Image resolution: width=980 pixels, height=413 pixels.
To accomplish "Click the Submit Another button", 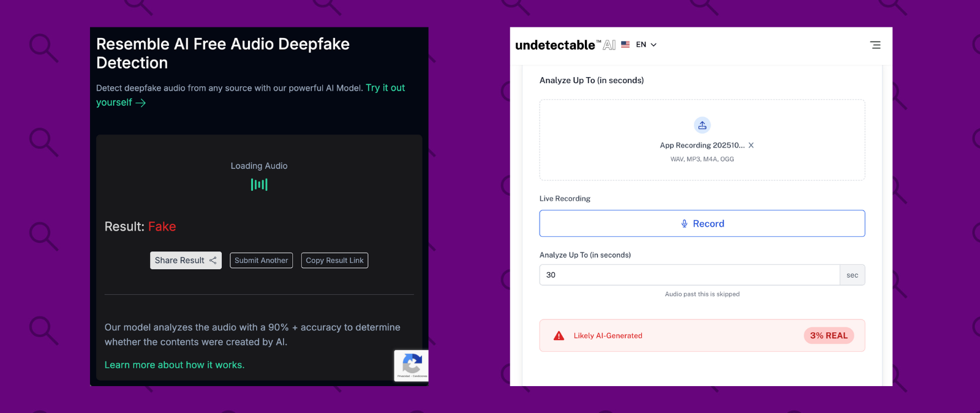I will pyautogui.click(x=261, y=260).
